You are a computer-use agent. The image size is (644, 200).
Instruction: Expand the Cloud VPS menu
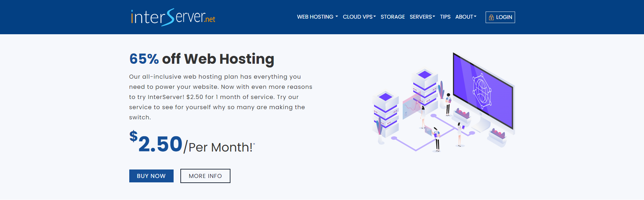click(359, 17)
